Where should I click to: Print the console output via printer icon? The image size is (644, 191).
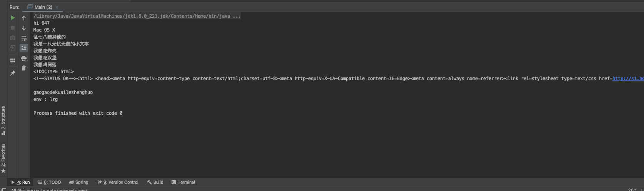click(24, 58)
